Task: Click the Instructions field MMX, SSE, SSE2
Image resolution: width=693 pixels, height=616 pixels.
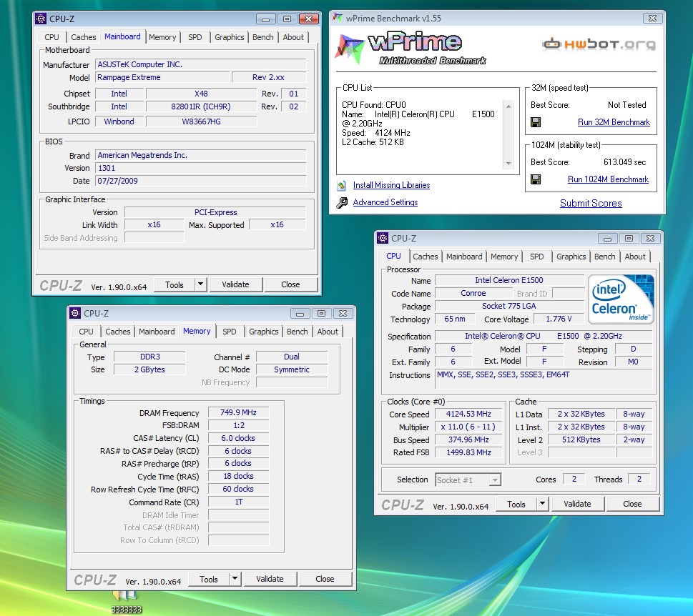Action: click(544, 379)
